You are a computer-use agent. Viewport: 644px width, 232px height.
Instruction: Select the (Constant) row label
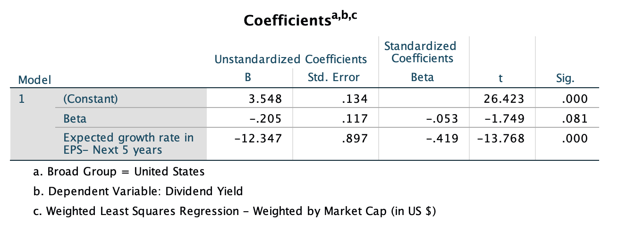(90, 99)
